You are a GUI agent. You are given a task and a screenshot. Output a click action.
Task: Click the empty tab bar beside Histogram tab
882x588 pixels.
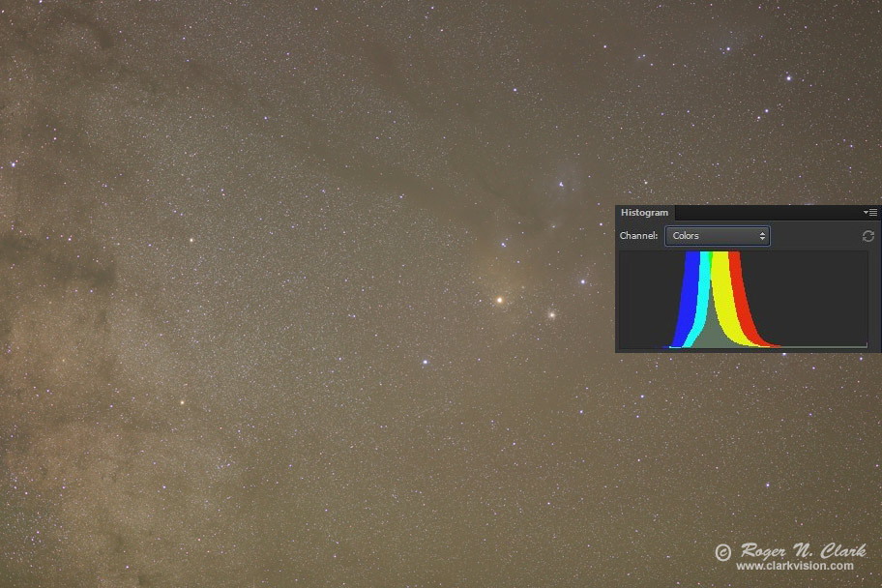764,213
